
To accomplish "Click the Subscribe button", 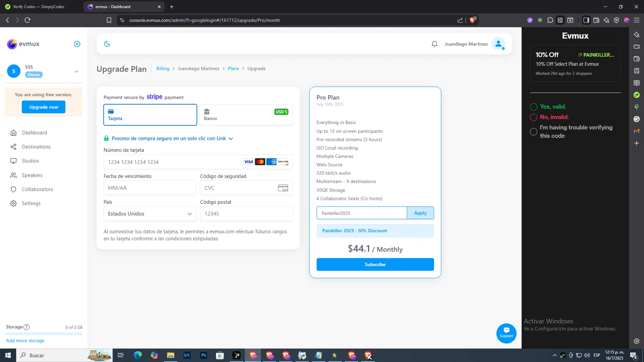I will coord(375,264).
